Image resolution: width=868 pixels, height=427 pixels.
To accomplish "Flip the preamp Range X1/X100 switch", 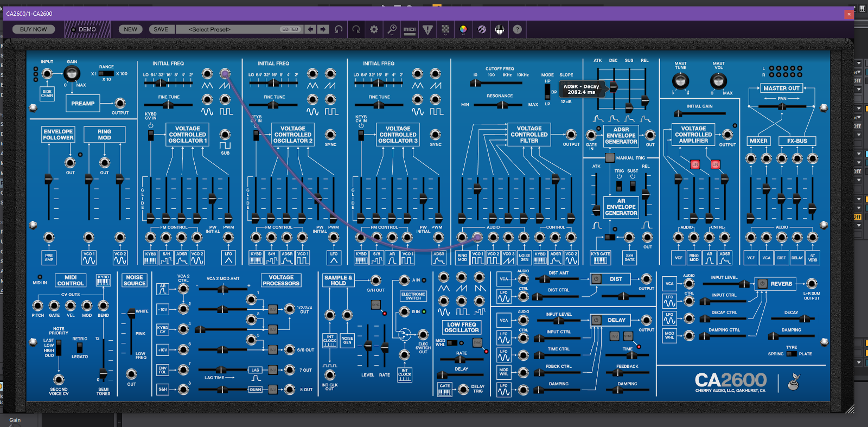I will click(x=106, y=73).
